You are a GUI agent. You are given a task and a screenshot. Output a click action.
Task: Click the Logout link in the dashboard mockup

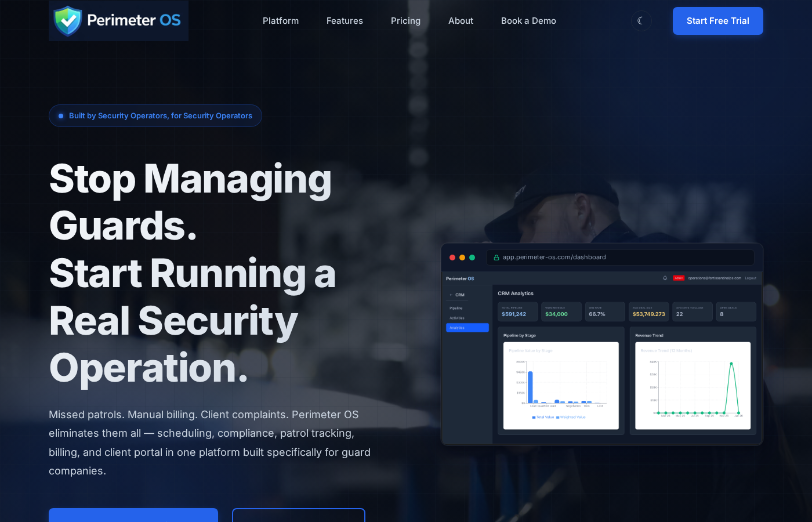tap(751, 278)
